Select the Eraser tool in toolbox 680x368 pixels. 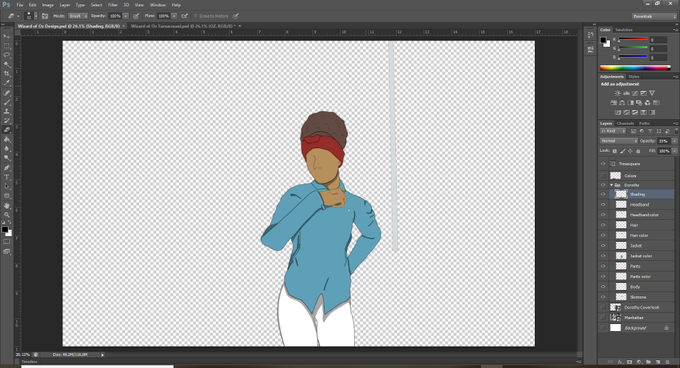pyautogui.click(x=7, y=130)
